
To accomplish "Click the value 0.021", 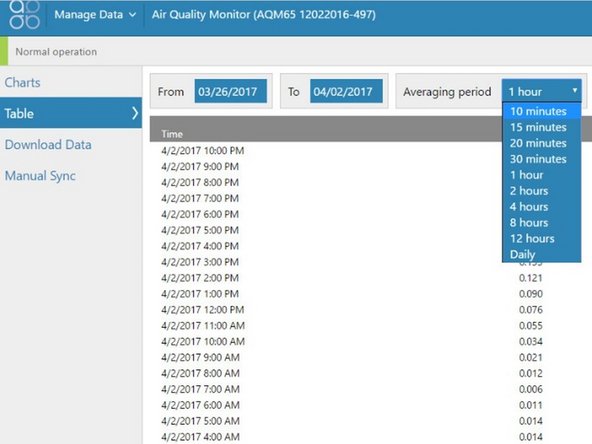I will [x=530, y=357].
